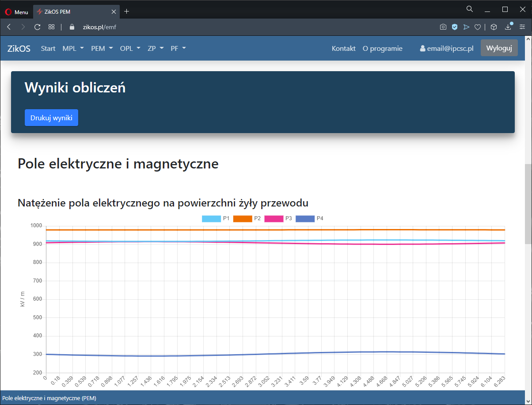Click the snapshot camera icon in address bar

click(x=443, y=27)
